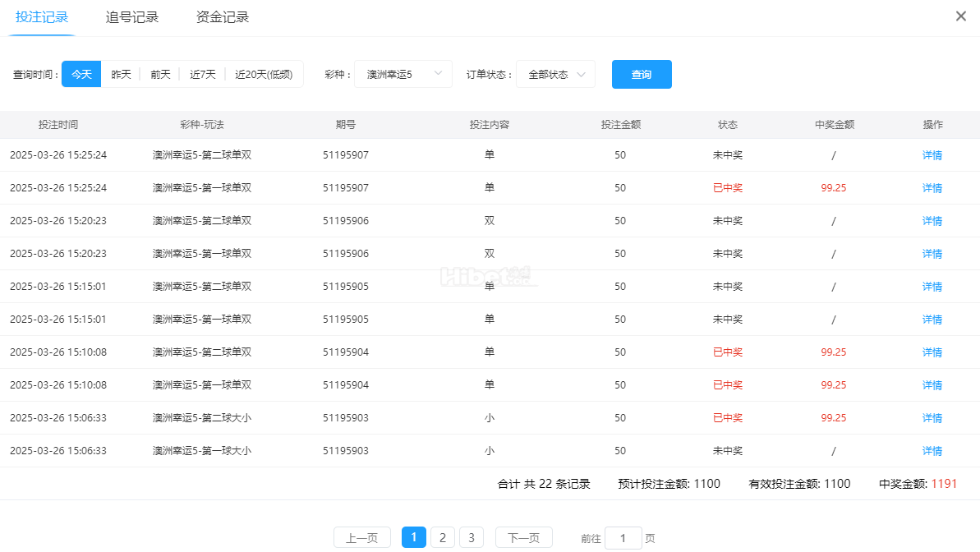Open the 追号记录 tab

[132, 17]
